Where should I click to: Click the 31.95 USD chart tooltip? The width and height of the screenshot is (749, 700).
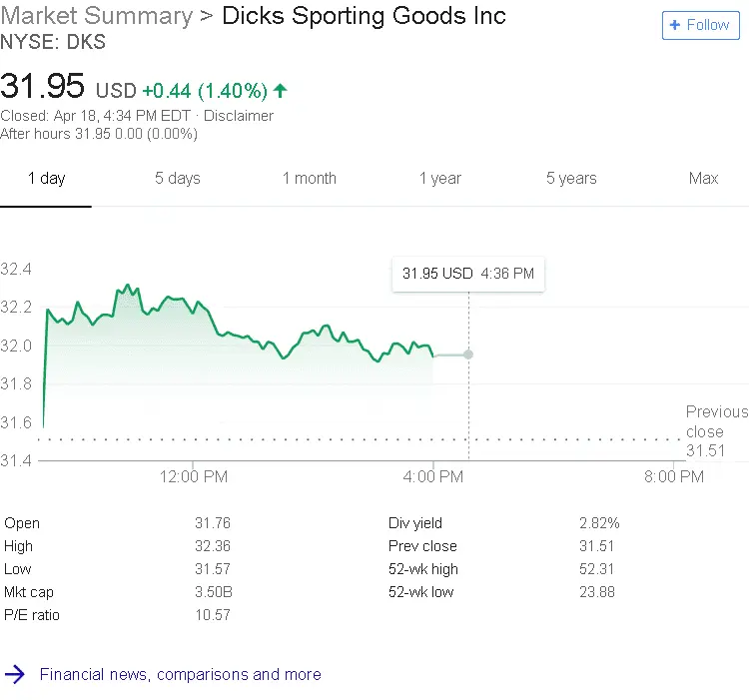pos(467,274)
